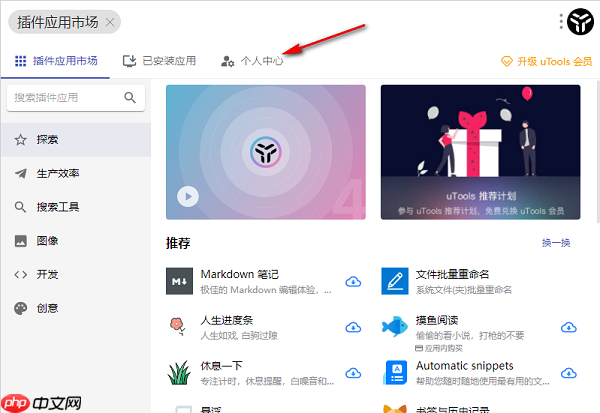The image size is (600, 413).
Task: Select 搜索工具 category
Action: click(x=76, y=207)
